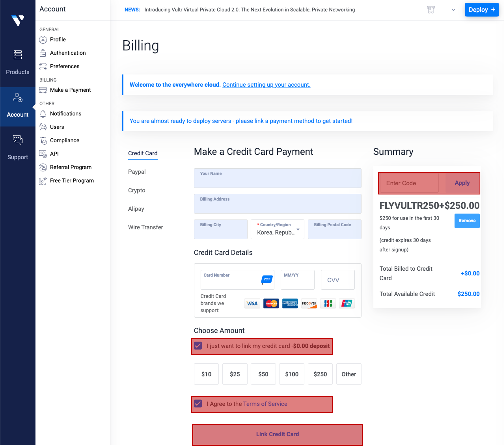The image size is (504, 446).
Task: Click the Profile person icon
Action: coord(43,40)
